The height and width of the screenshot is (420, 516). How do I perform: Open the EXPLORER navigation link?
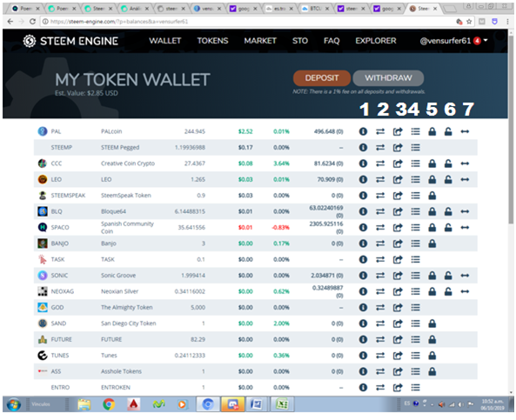click(x=376, y=41)
